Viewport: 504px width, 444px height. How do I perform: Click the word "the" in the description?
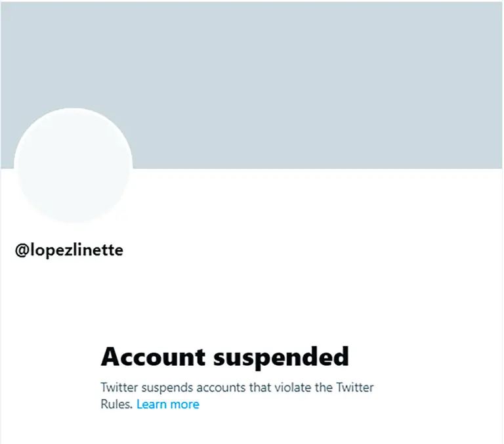(x=325, y=387)
